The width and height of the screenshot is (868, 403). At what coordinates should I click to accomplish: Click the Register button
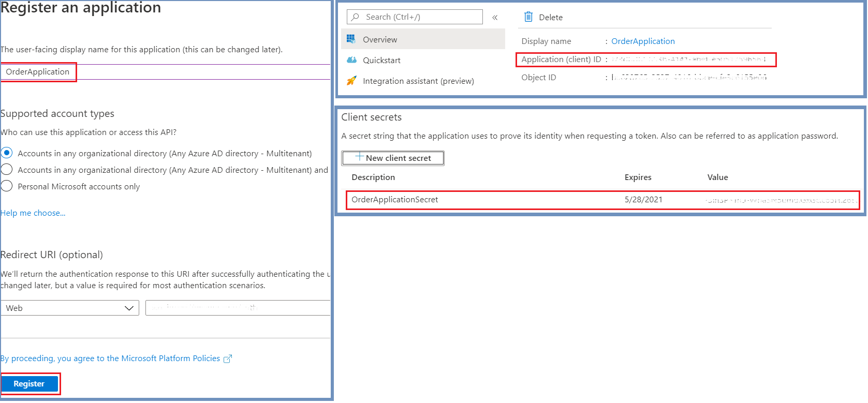[30, 384]
